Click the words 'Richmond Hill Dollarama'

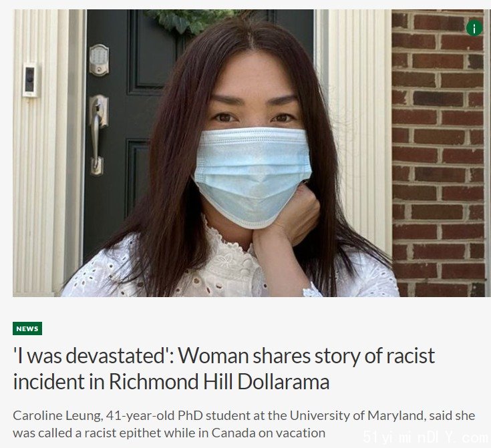[219, 382]
